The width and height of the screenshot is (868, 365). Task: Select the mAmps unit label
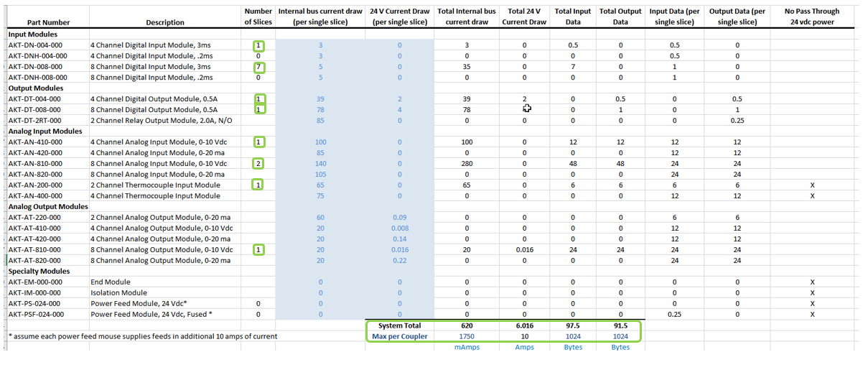(x=467, y=347)
